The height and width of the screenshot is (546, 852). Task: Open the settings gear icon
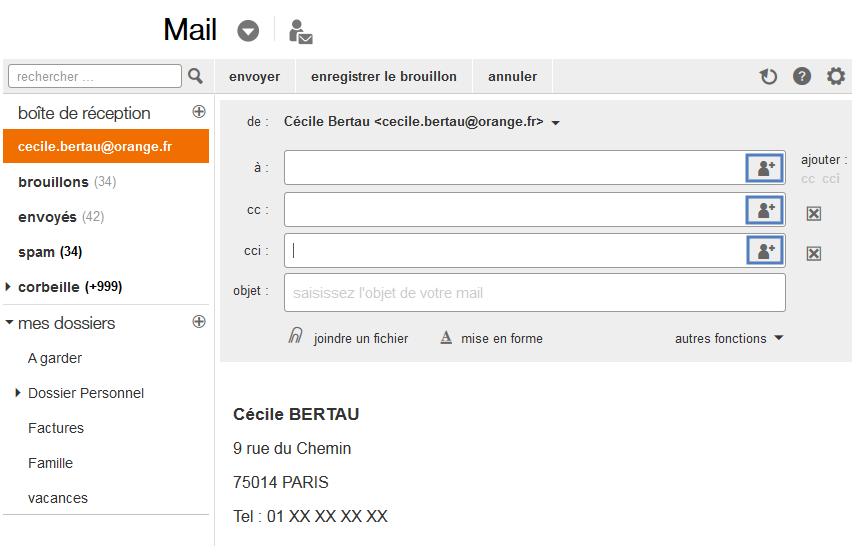836,76
